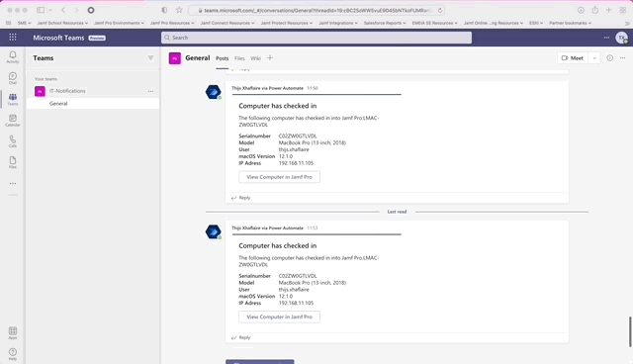Viewport: 633px width, 364px height.
Task: Open Jamf School Resources bookmark folder
Action: coord(62,23)
